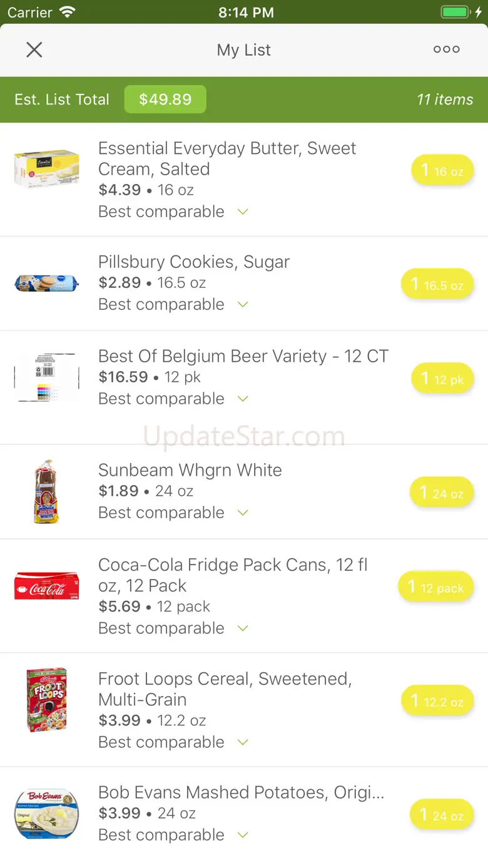Screen dimensions: 488x868
Task: Tap the 1 12 pack Coca-Cola quantity
Action: (436, 587)
